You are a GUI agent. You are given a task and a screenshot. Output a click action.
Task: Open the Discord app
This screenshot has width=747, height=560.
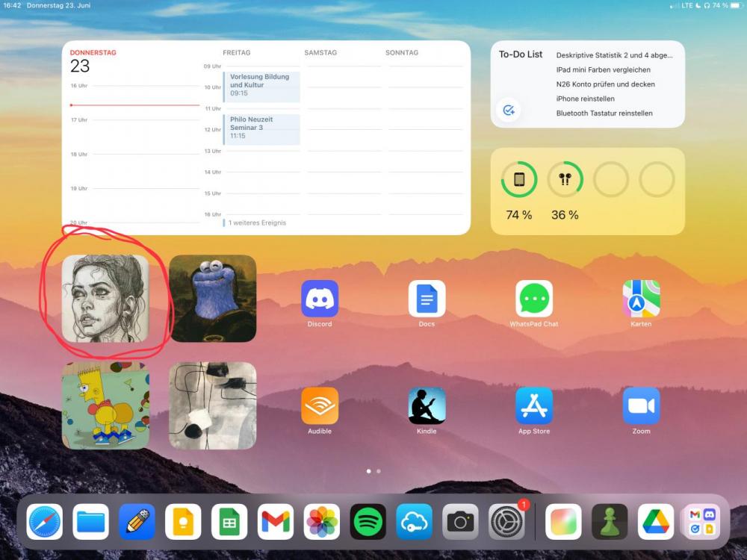pyautogui.click(x=320, y=299)
